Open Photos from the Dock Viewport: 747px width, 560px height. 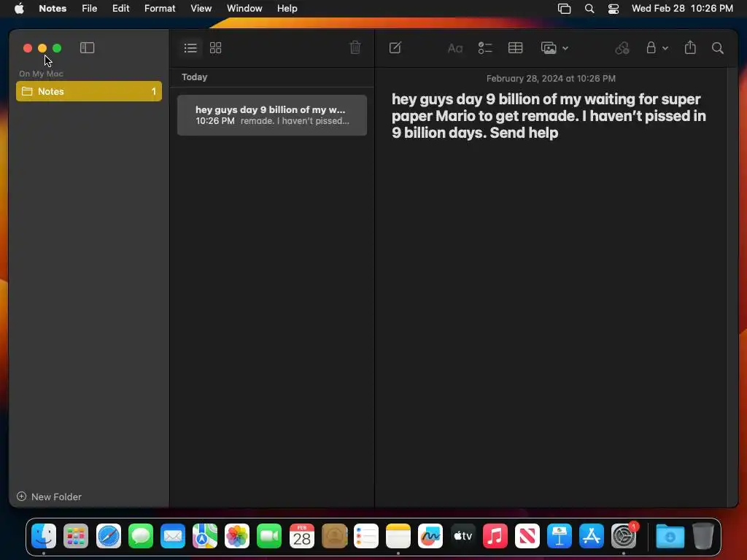click(237, 536)
